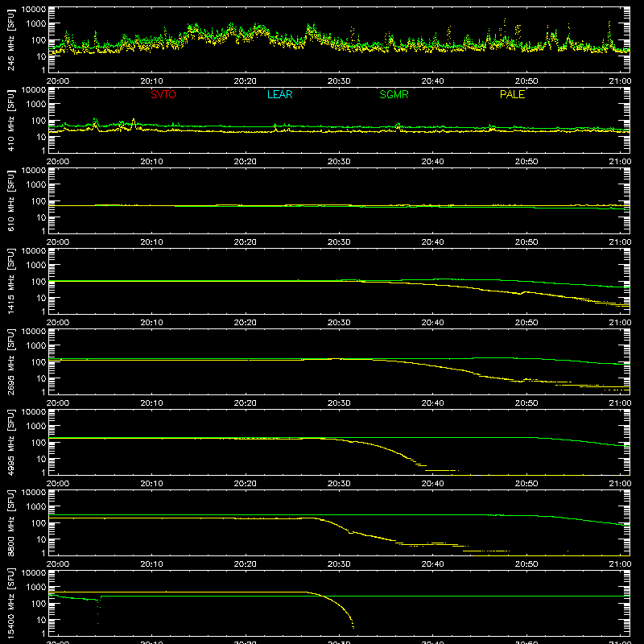Viewport: 644px width, 644px height.
Task: Click the 10000 tick of the 4995 MHz panel
Action: [34, 412]
